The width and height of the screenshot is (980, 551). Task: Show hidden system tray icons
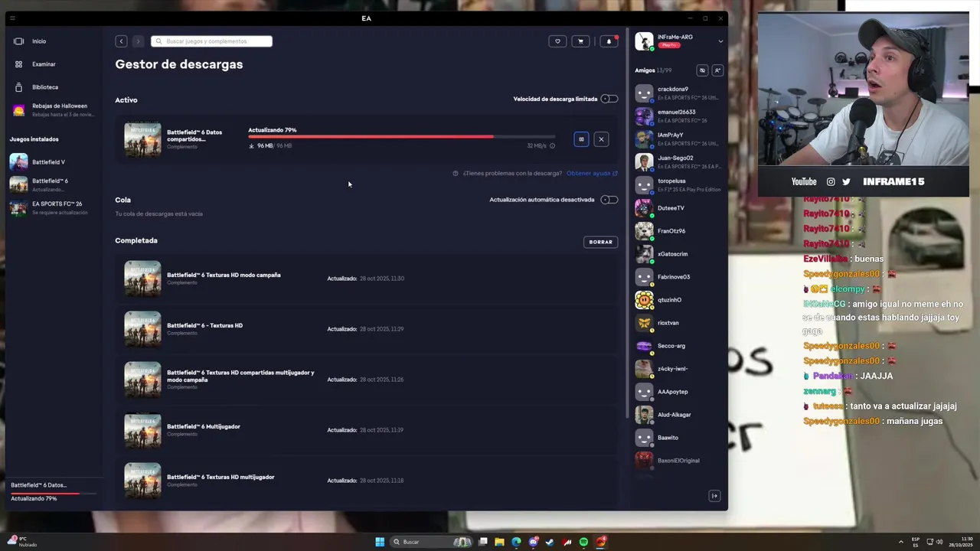point(900,542)
